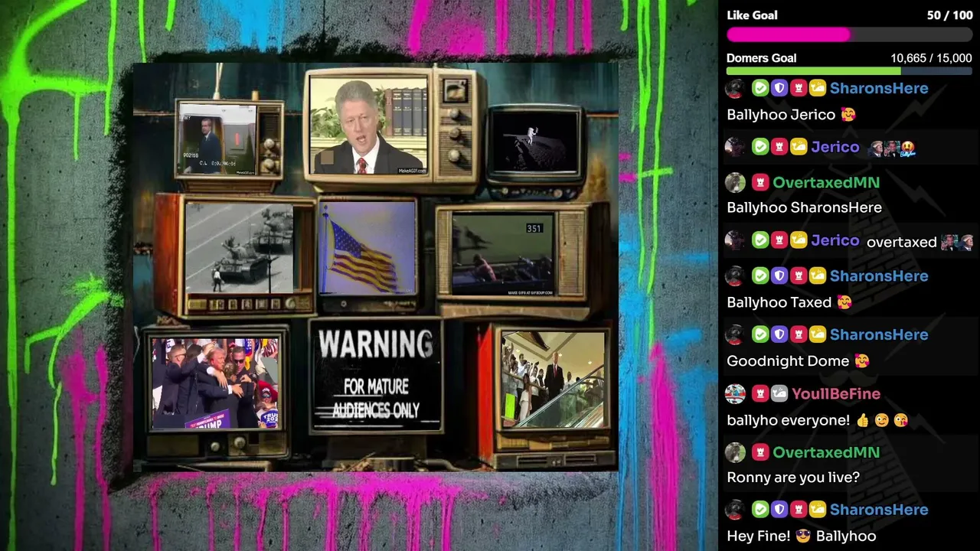This screenshot has height=551, width=980.
Task: Select the 'WARNING For Mature Audiences Only' screen
Action: [376, 376]
